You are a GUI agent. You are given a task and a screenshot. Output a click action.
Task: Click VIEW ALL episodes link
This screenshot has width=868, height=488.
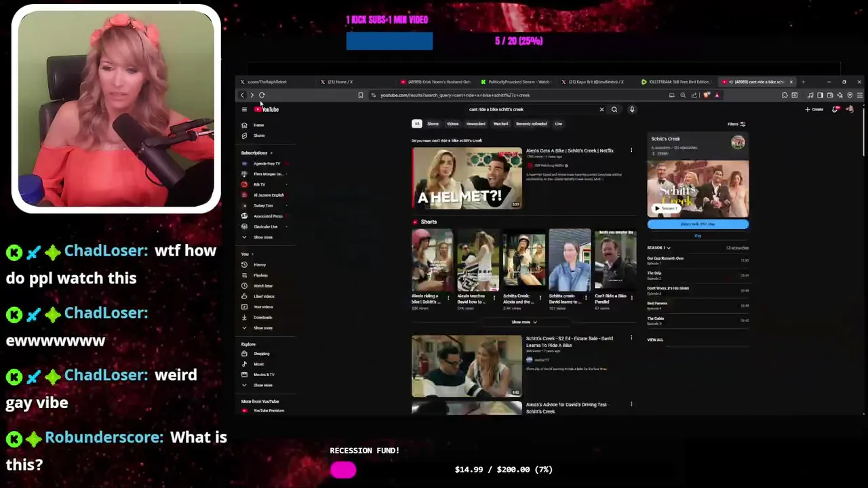[x=655, y=340]
